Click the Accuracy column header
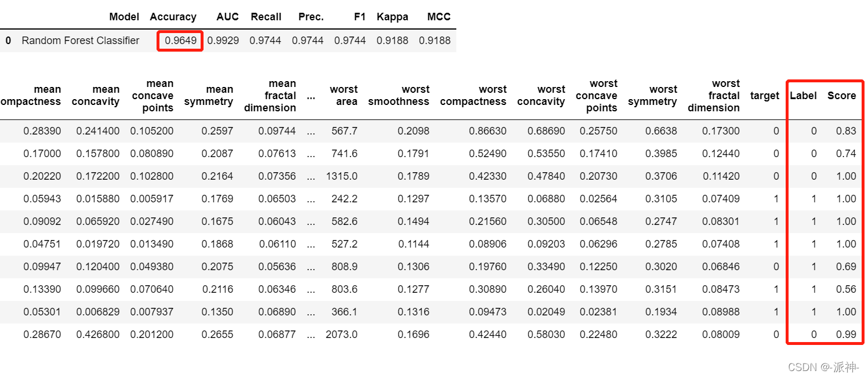Image resolution: width=868 pixels, height=378 pixels. pyautogui.click(x=173, y=17)
